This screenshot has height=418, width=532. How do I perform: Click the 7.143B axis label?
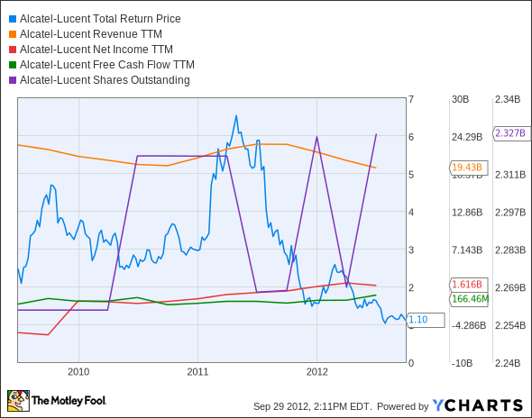[x=467, y=250]
